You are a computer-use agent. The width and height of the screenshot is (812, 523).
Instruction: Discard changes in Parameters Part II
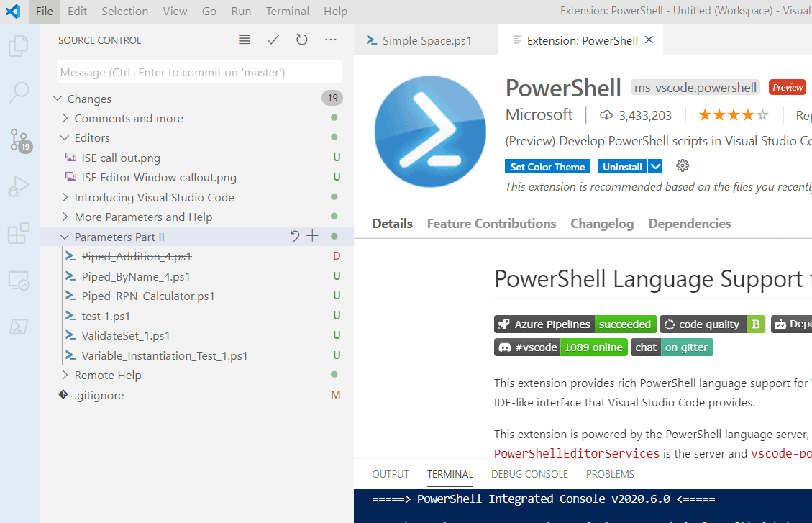pos(295,237)
